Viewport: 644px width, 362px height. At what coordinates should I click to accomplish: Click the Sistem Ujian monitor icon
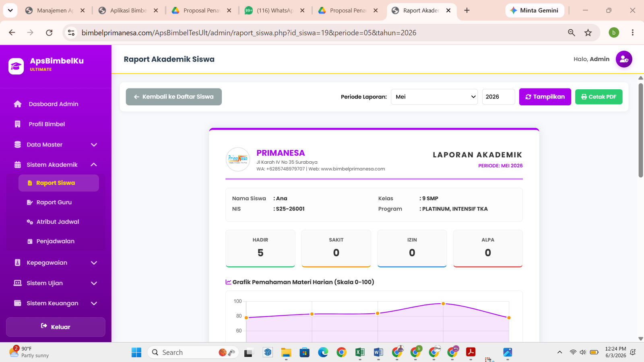pyautogui.click(x=18, y=283)
